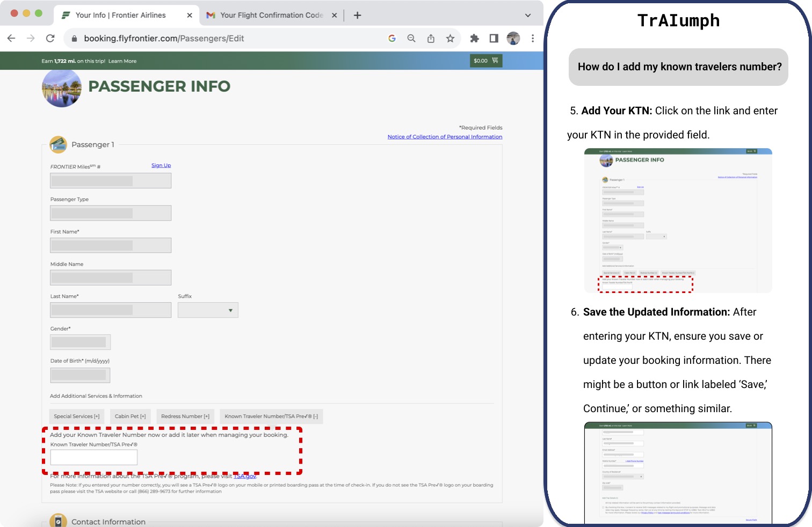Click the First Name field

(x=111, y=245)
